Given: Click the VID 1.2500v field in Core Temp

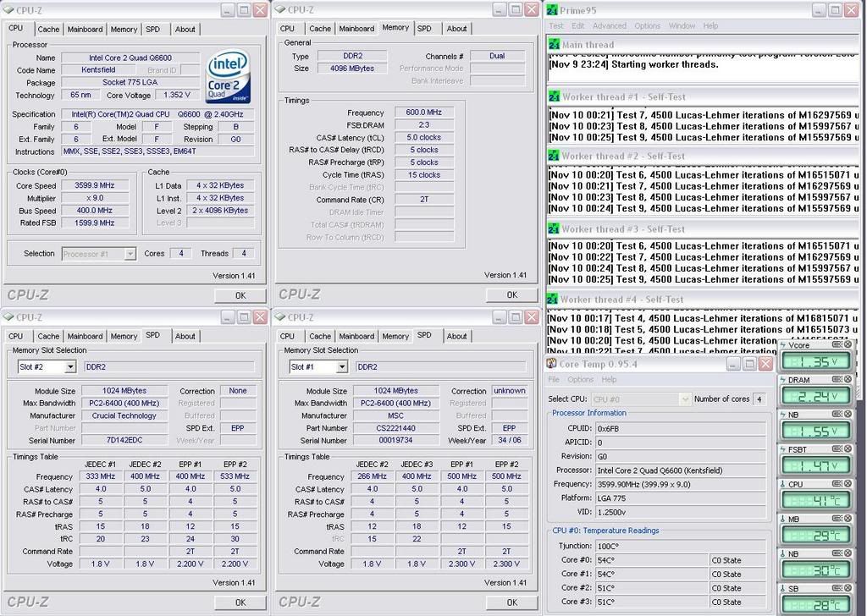Looking at the screenshot, I should (x=681, y=512).
